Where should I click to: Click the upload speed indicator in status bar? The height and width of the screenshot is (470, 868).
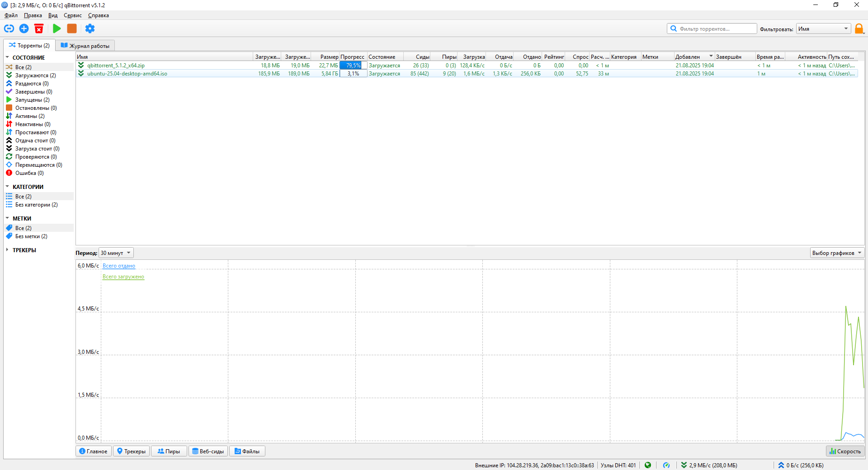click(x=801, y=465)
